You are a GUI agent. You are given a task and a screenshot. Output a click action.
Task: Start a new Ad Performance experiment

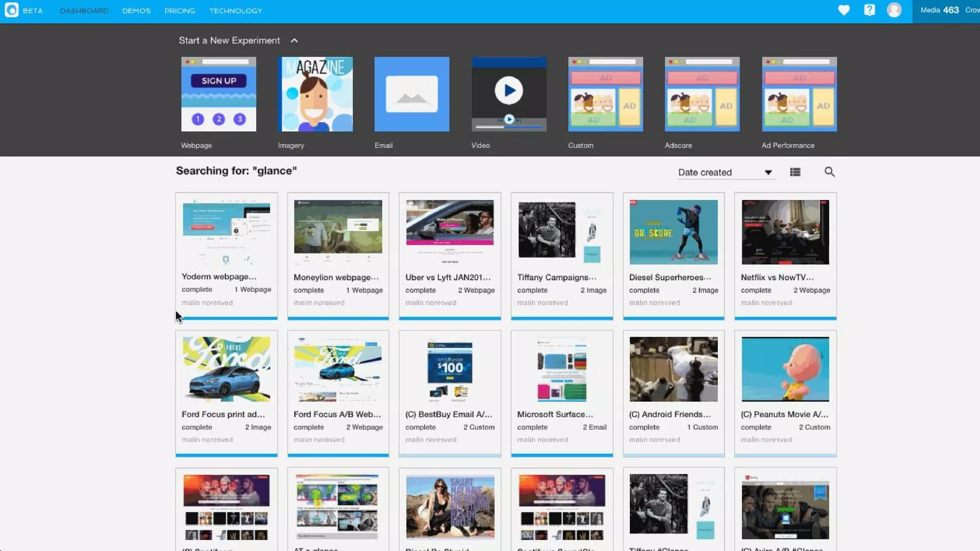pyautogui.click(x=799, y=94)
